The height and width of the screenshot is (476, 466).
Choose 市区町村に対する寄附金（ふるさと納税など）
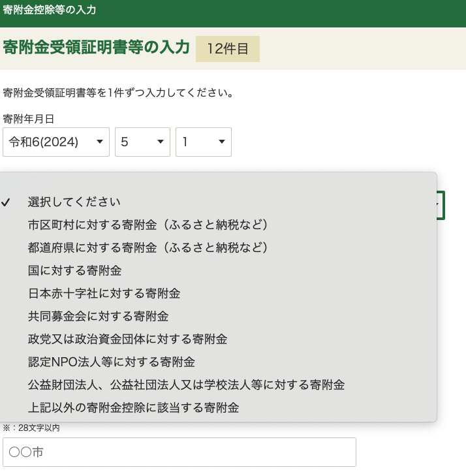[148, 225]
